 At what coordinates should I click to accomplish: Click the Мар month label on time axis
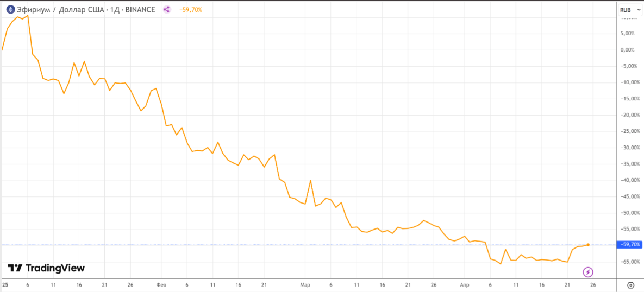point(305,284)
